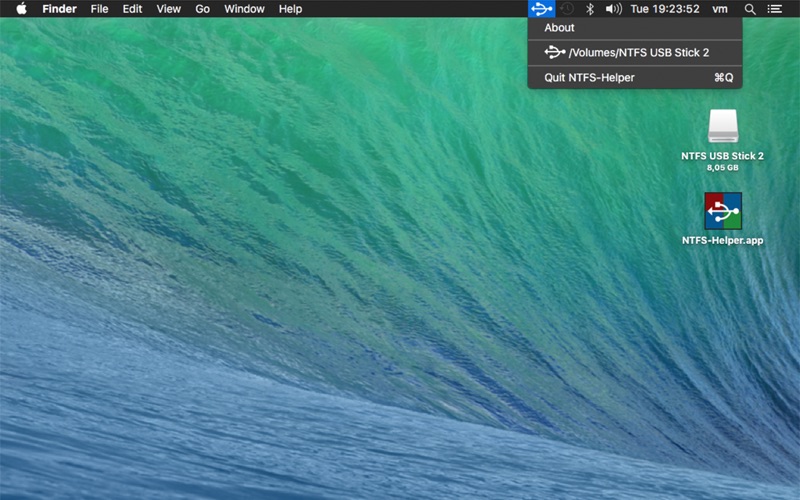Open the Window menu

coord(244,9)
